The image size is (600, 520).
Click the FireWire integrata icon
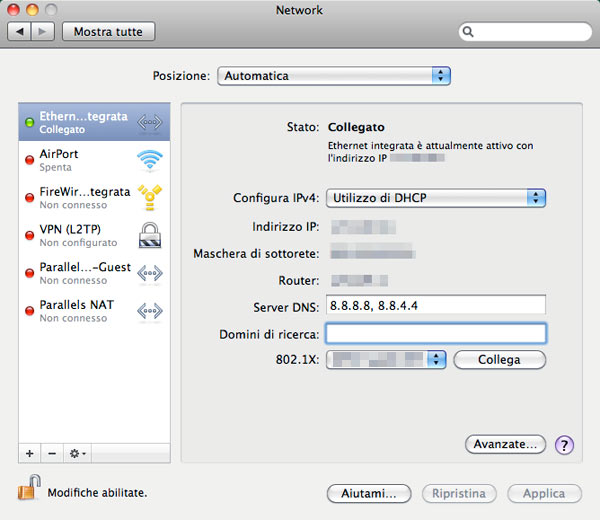(x=149, y=197)
